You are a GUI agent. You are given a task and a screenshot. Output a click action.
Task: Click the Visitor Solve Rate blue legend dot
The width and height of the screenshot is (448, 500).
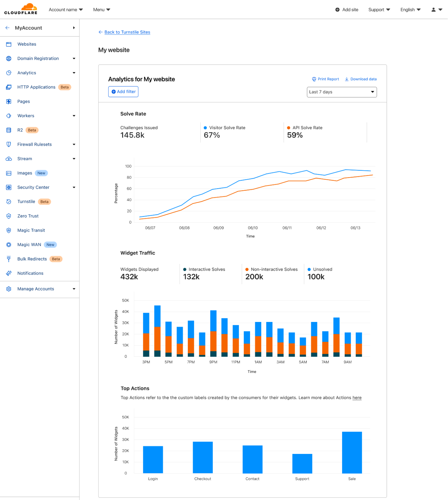(205, 128)
